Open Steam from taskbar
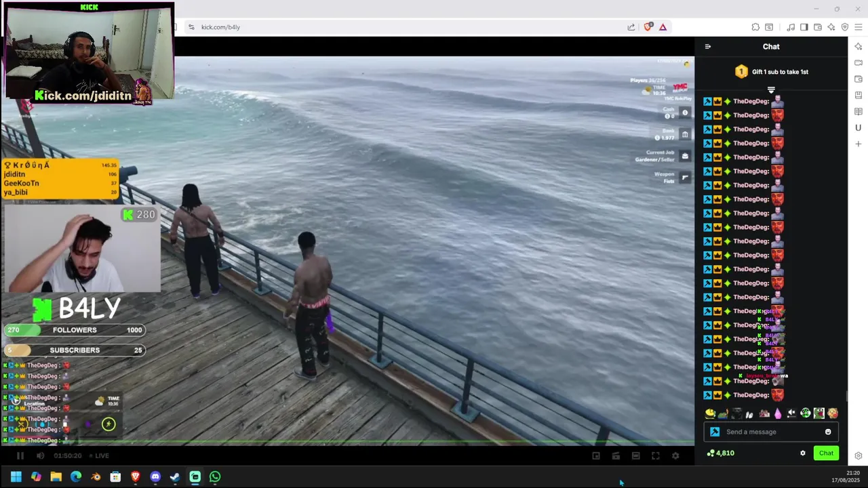The image size is (868, 488). (x=175, y=477)
